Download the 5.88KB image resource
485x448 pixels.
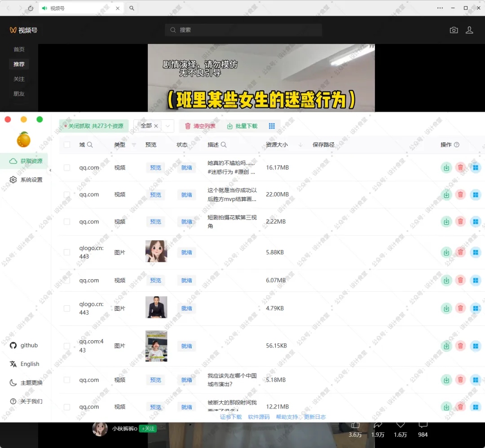(x=446, y=252)
